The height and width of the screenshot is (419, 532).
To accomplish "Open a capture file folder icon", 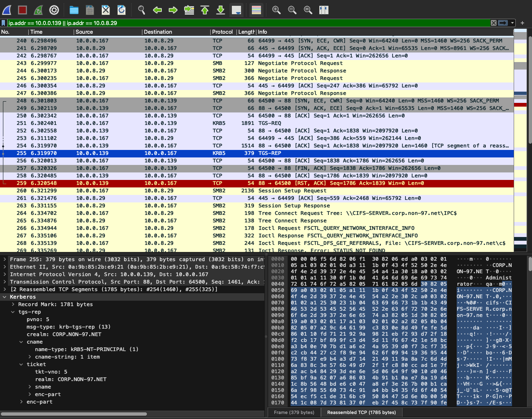I will [74, 10].
